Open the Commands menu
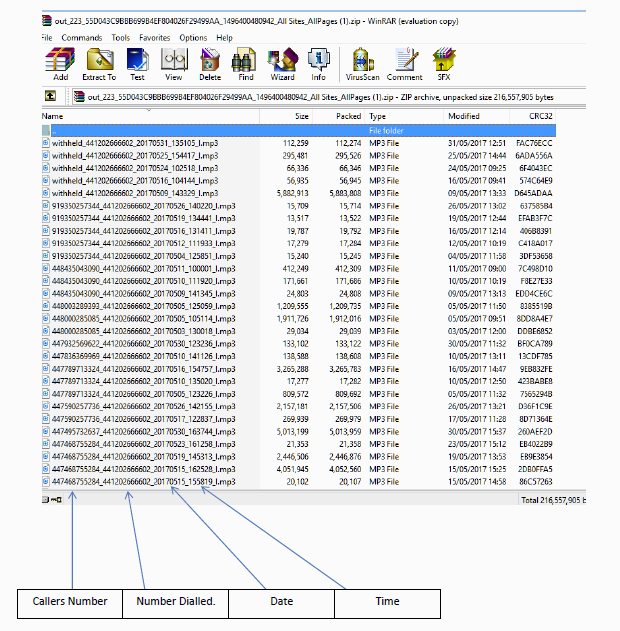 (82, 37)
